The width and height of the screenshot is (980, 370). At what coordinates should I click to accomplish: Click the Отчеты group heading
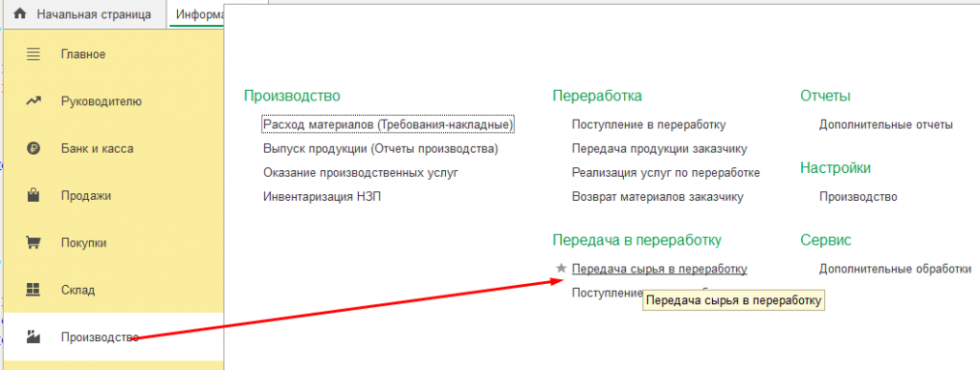[825, 97]
